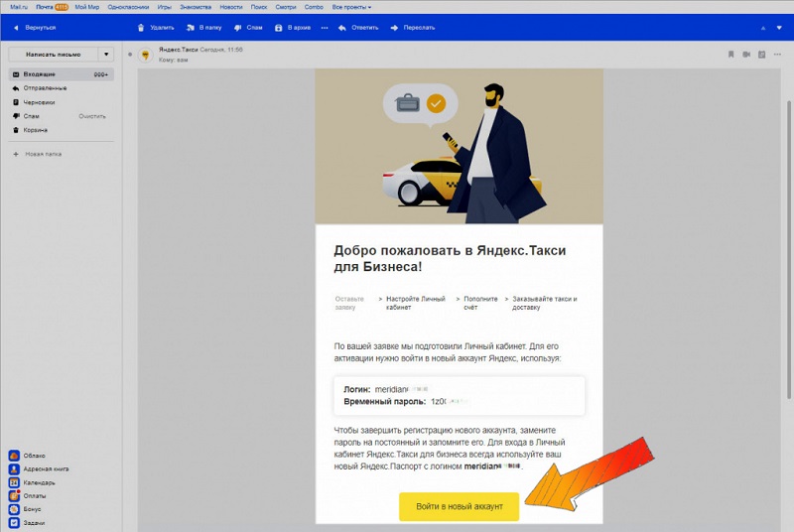Viewport: 794px width, 532px height.
Task: Click the Добро пожаловать heading
Action: pos(450,258)
